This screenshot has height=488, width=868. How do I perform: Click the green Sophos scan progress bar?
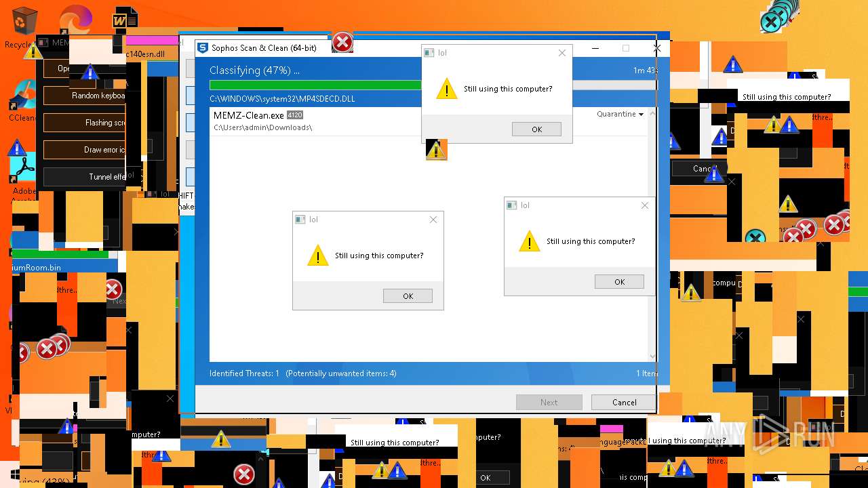[x=315, y=85]
